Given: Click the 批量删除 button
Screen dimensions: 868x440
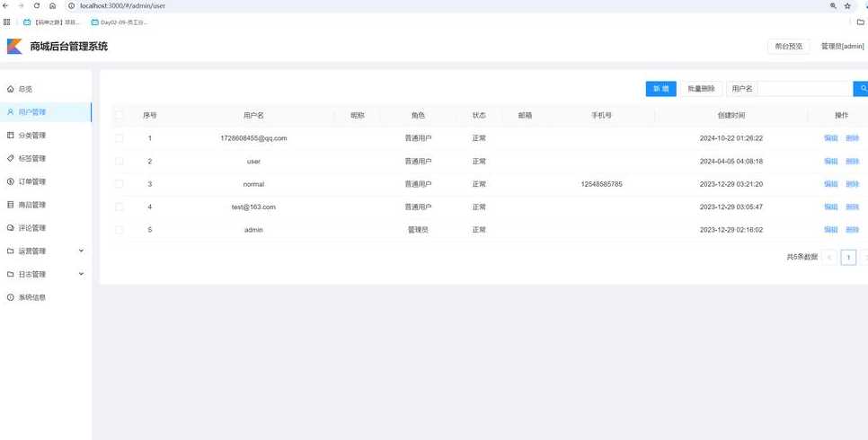Looking at the screenshot, I should 701,89.
